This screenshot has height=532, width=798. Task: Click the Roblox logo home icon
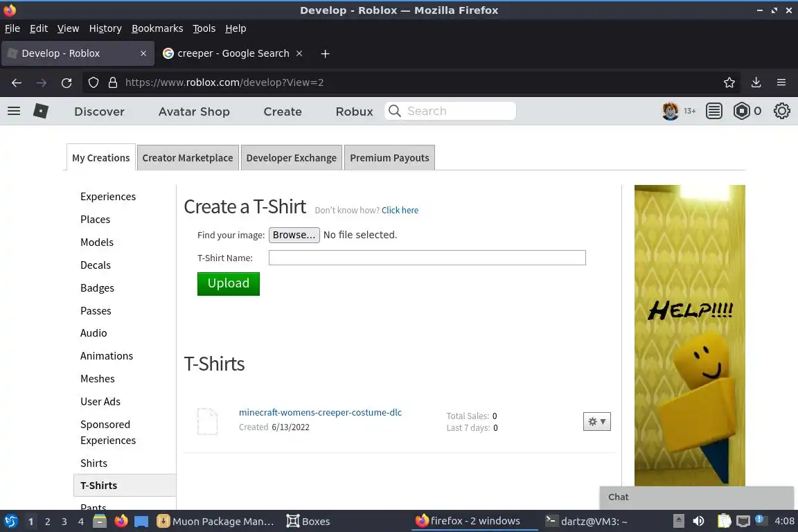click(x=41, y=111)
